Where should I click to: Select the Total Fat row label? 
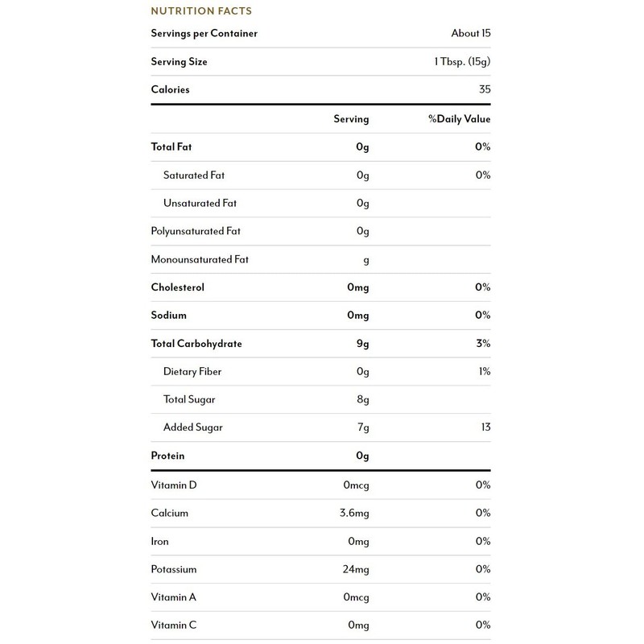pos(171,147)
